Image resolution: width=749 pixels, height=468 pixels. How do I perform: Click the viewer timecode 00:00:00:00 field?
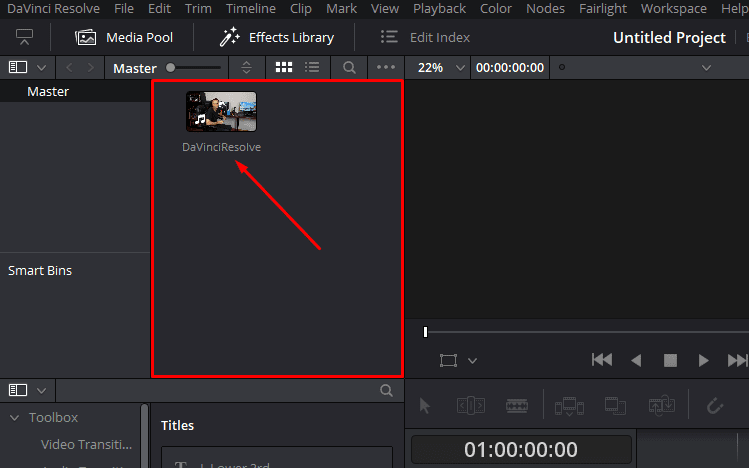point(510,67)
